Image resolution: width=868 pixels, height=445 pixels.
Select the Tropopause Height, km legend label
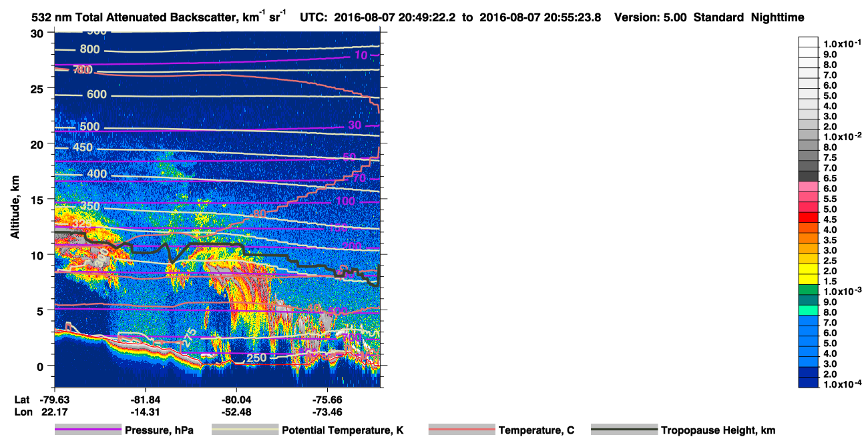coord(718,430)
